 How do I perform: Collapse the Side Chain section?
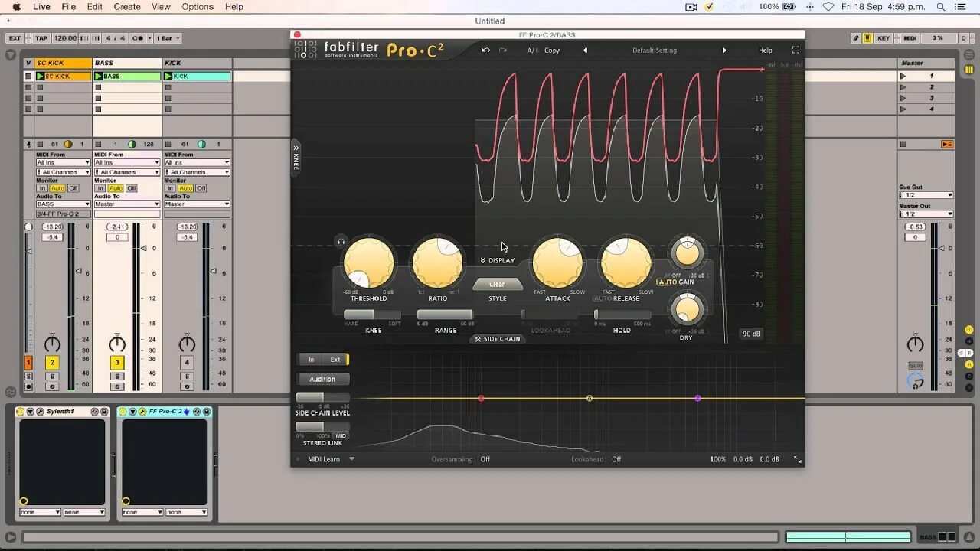498,338
